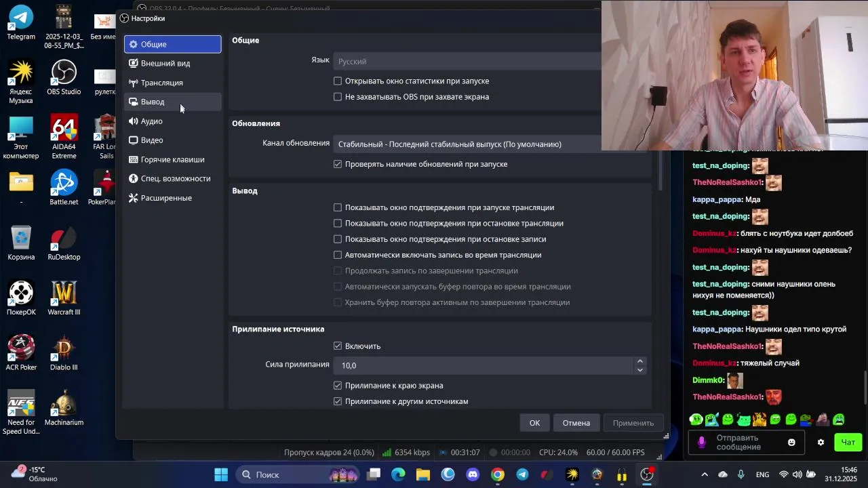Open Battle.net desktop shortcut

[64, 188]
